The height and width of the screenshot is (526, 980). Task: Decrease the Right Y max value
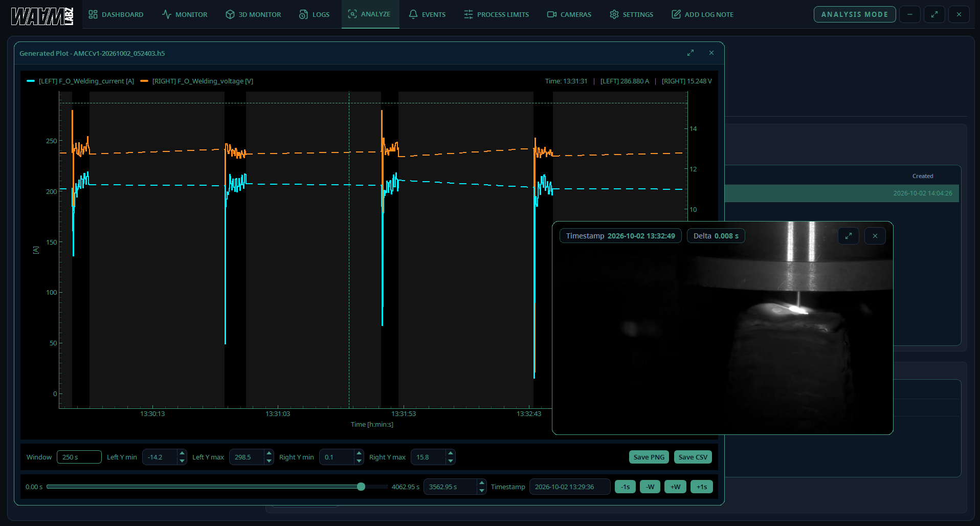(451, 461)
